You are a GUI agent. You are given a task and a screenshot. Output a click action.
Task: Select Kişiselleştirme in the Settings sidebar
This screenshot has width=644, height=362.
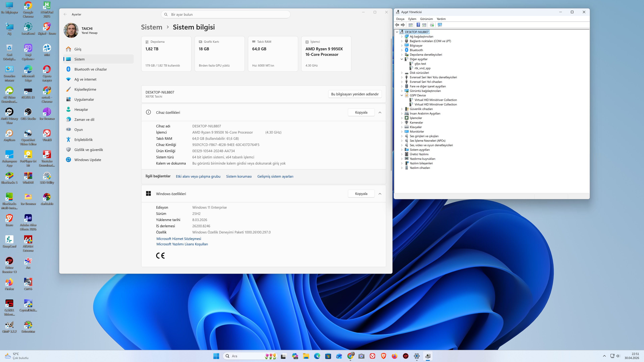coord(98,89)
